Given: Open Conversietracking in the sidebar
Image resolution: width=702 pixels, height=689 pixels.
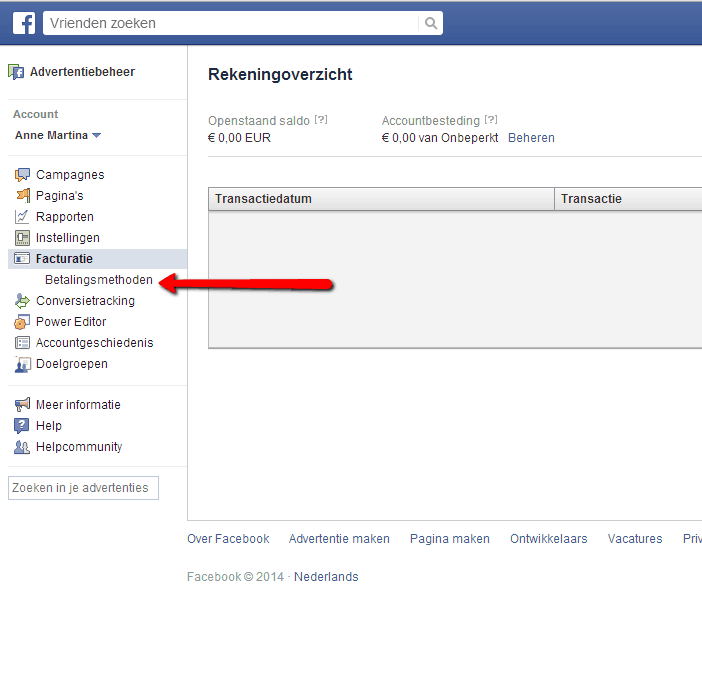Looking at the screenshot, I should (x=85, y=301).
